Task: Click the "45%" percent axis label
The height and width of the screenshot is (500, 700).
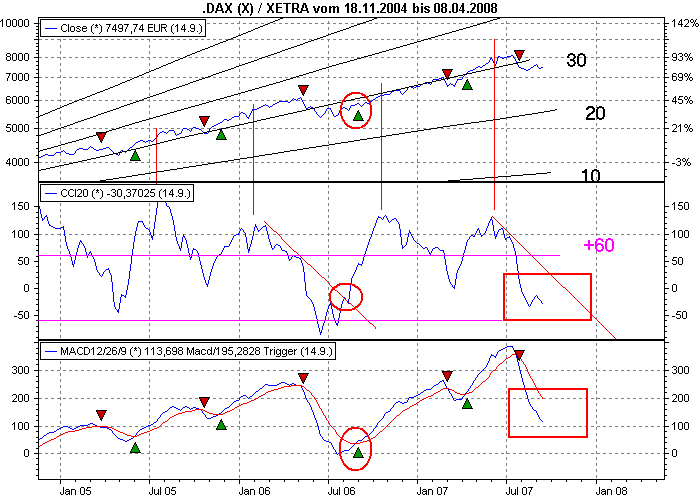Action: coord(682,100)
